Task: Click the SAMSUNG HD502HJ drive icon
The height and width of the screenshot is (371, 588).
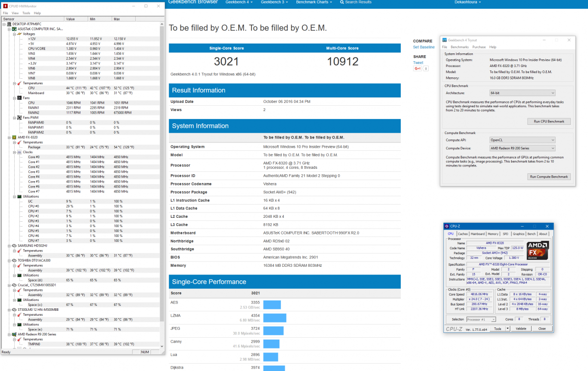Action: tap(14, 246)
